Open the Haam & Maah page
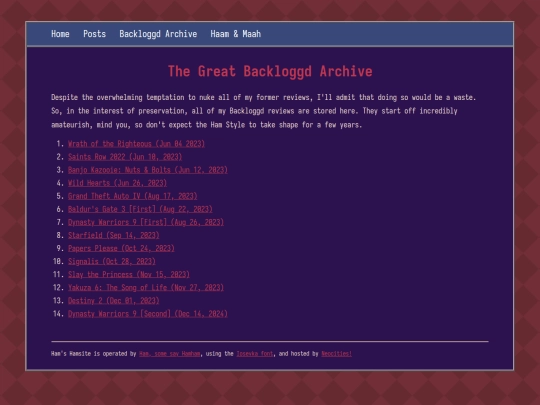The image size is (540, 405). [x=236, y=34]
